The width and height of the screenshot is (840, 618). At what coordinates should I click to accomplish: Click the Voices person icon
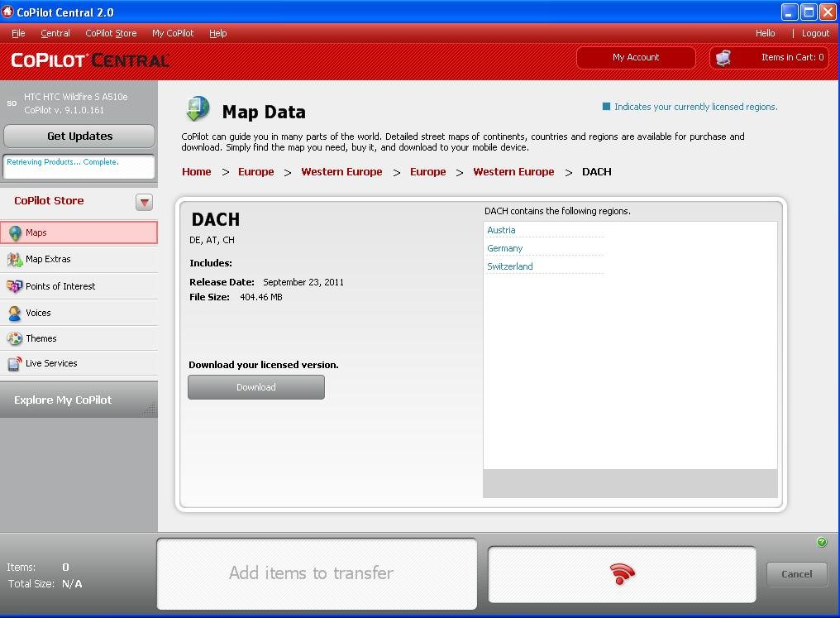(x=14, y=313)
